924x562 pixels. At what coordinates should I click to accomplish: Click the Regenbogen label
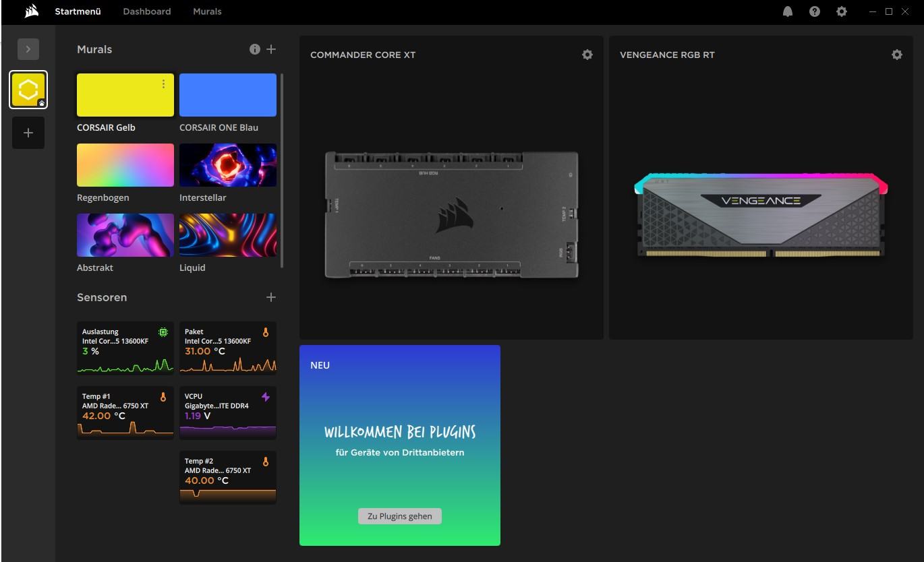click(103, 197)
